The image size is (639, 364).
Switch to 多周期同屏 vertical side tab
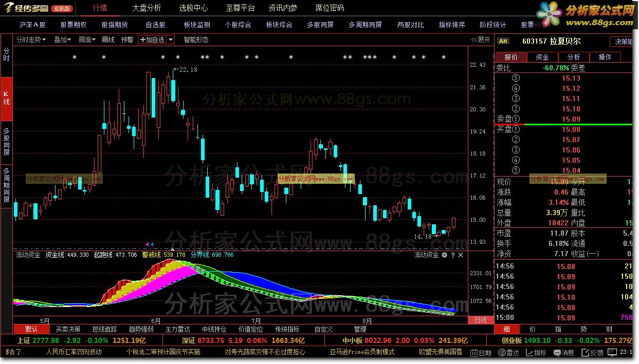[6, 185]
